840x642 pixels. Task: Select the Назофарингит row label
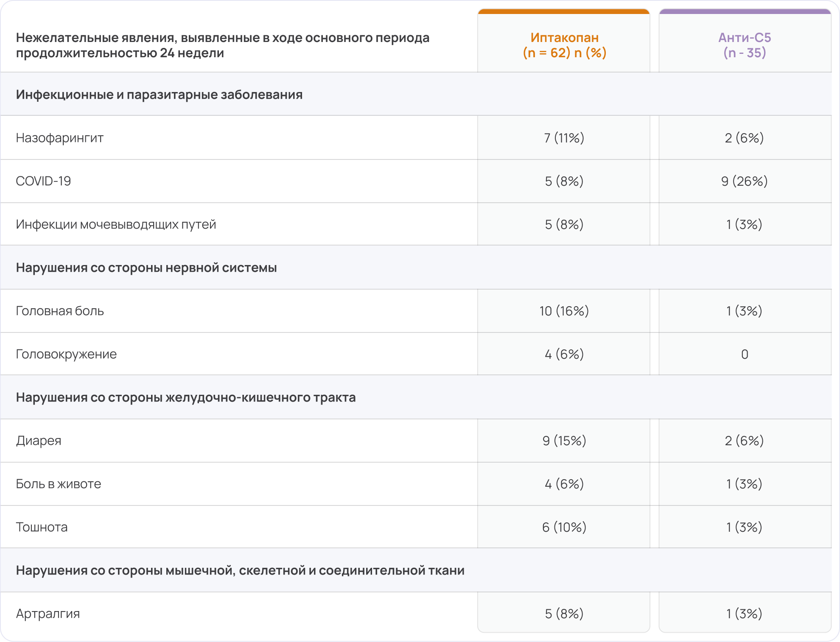click(60, 138)
